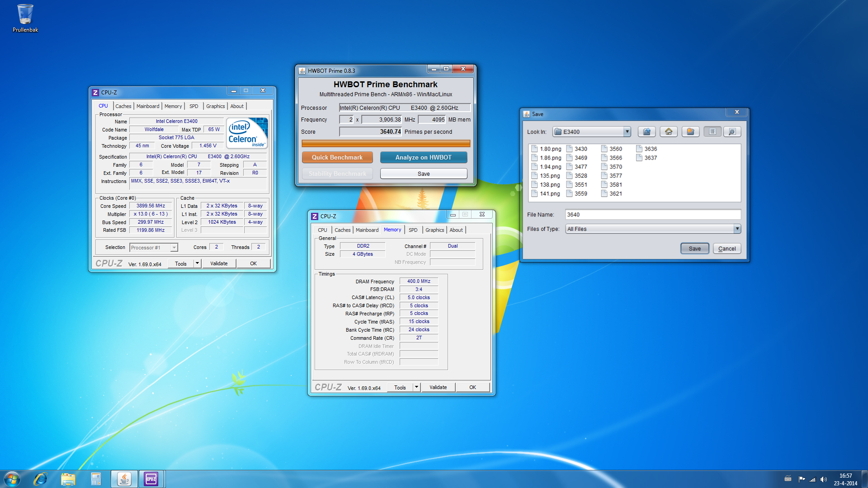This screenshot has height=488, width=868.
Task: Open SPD tab in left CPU-Z window
Action: (x=193, y=106)
